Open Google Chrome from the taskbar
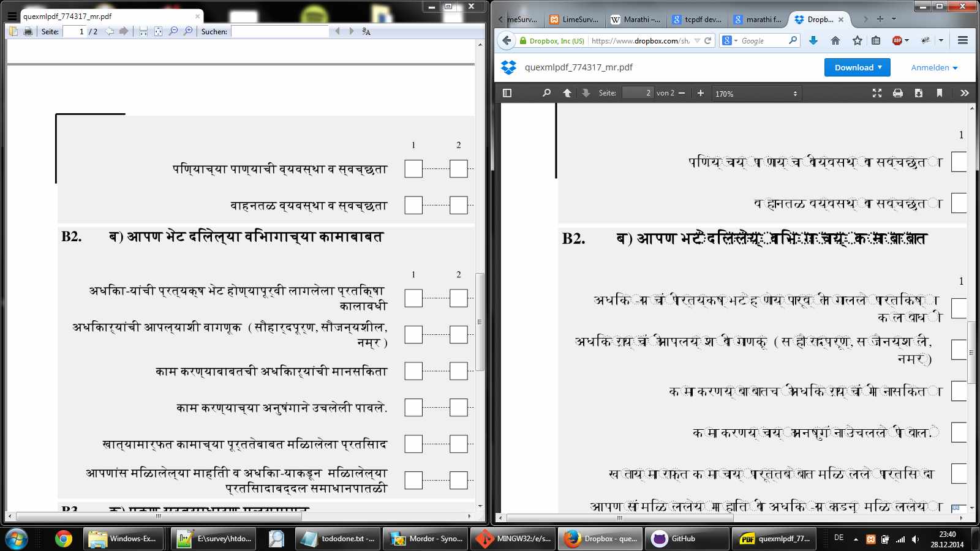Screen dimensions: 980x551 click(x=63, y=539)
